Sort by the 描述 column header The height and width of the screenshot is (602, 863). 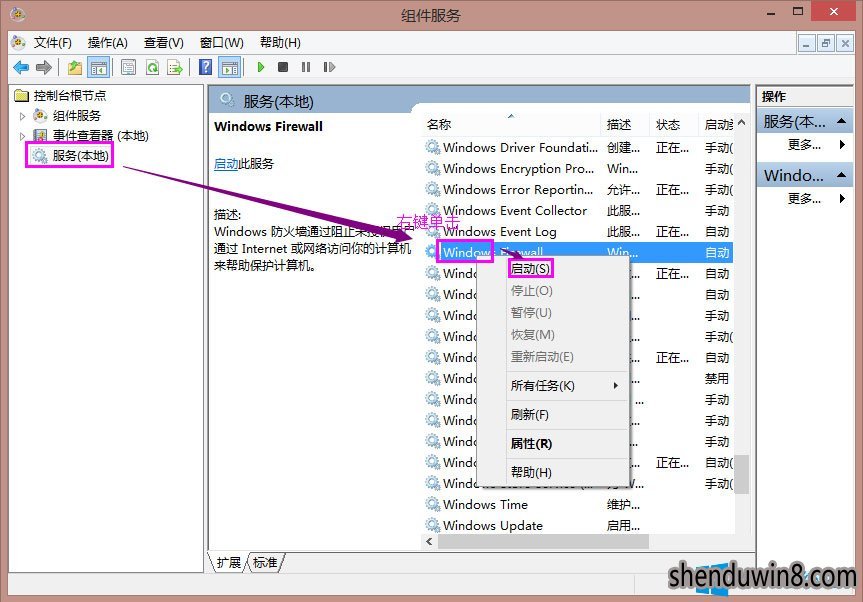point(625,125)
